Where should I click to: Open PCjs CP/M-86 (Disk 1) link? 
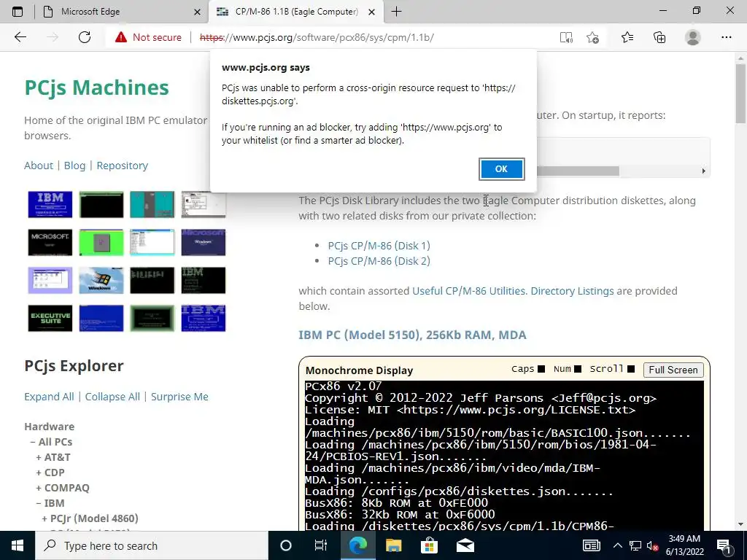coord(379,246)
